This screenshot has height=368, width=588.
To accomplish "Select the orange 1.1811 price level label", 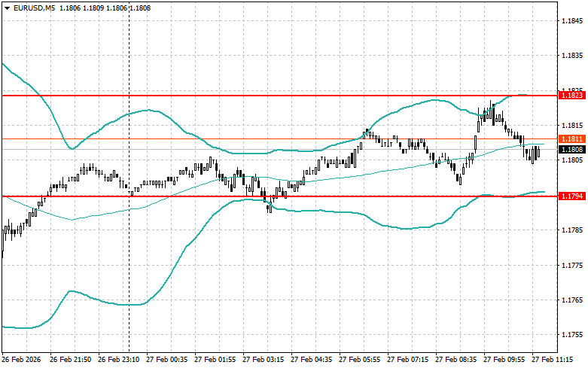I will 572,139.
